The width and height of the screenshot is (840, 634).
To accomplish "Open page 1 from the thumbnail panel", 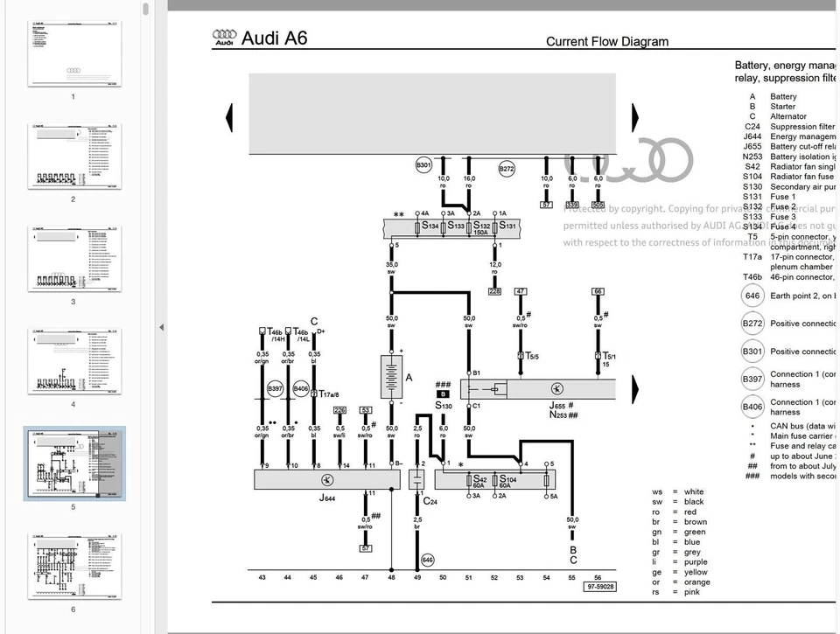I will [x=73, y=54].
